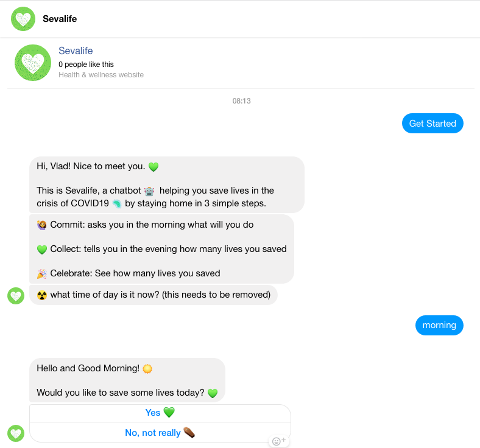Click the robot emoji in intro message
The height and width of the screenshot is (448, 480).
[149, 191]
